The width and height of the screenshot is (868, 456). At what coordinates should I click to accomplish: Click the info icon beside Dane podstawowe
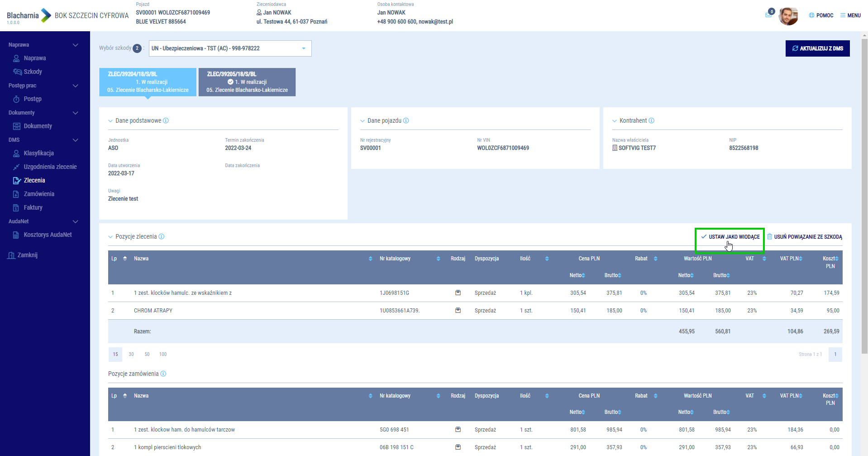point(166,120)
